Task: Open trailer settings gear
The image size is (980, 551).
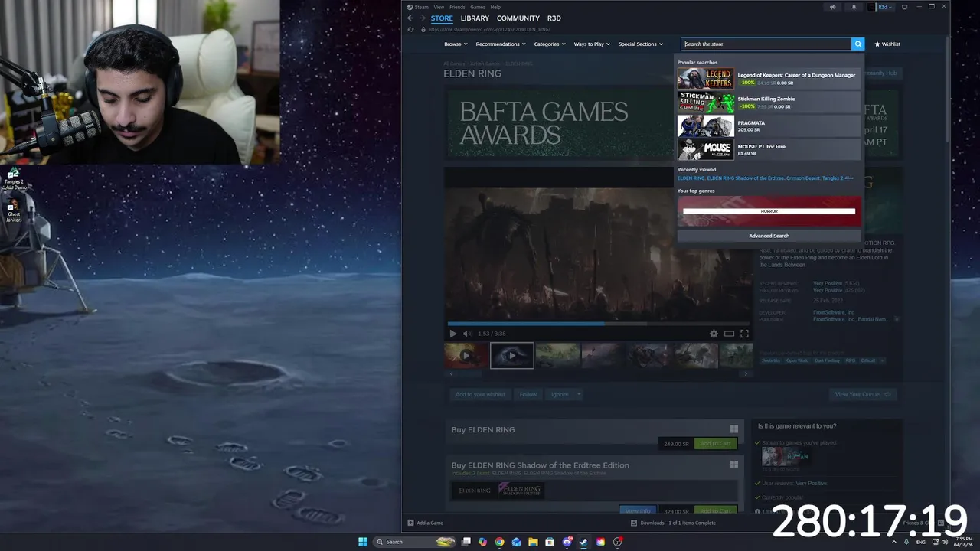Action: 714,334
